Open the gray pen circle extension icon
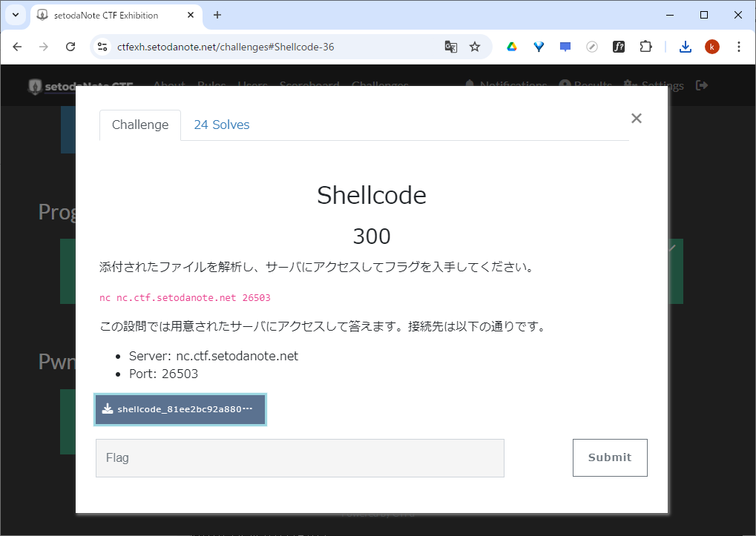The width and height of the screenshot is (756, 536). 592,47
